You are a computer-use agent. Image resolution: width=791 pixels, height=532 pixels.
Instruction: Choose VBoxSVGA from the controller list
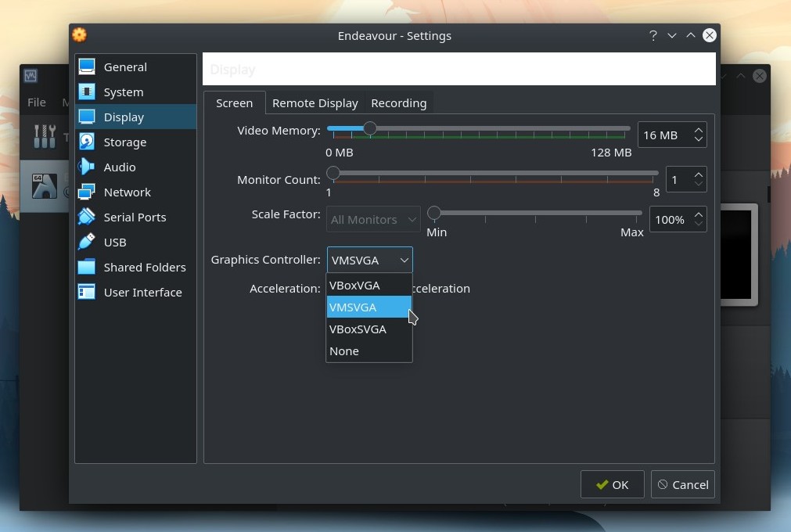click(x=369, y=329)
